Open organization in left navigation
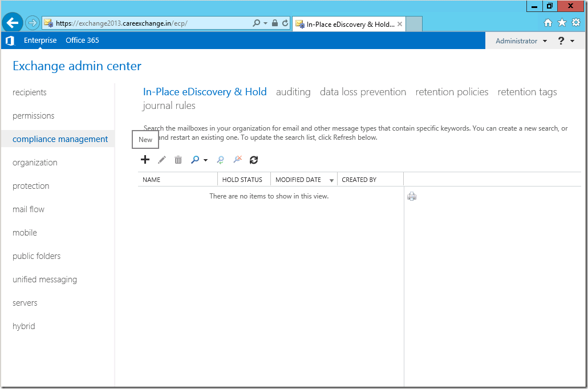 tap(35, 163)
